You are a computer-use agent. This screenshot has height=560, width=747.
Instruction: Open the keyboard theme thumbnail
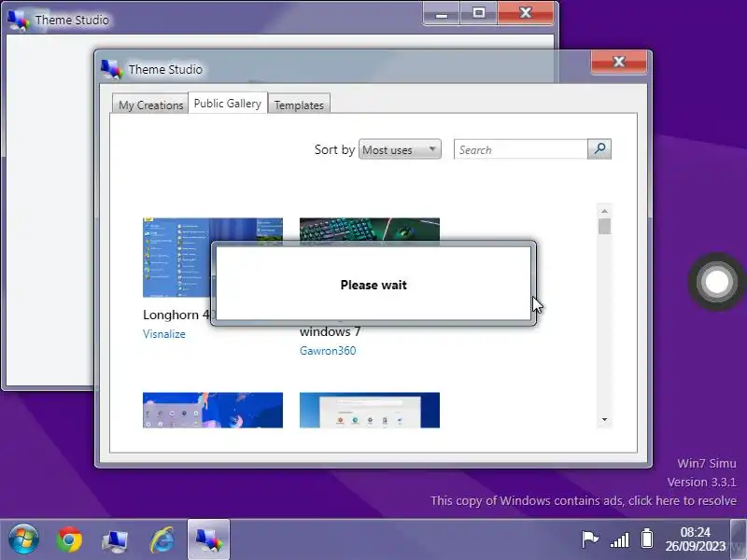coord(369,230)
